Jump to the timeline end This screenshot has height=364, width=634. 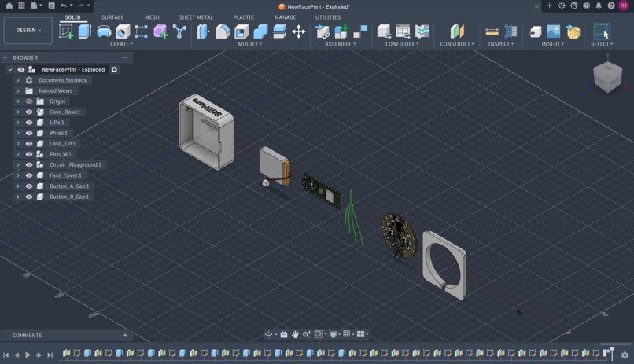coord(50,355)
